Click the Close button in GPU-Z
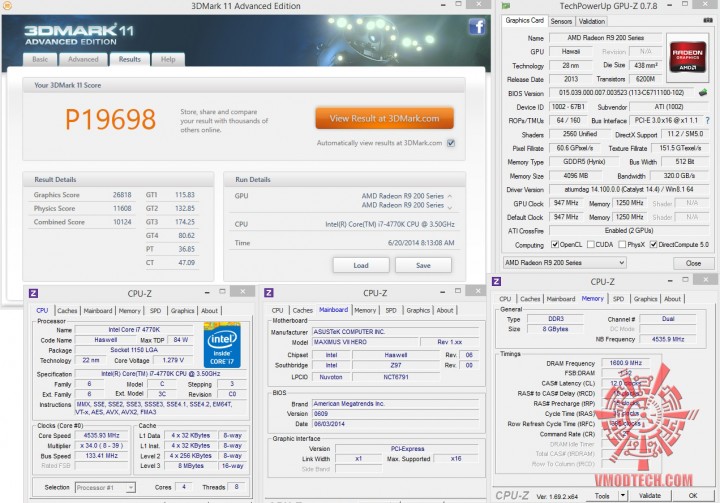Viewport: 720px width, 503px height. coord(693,263)
